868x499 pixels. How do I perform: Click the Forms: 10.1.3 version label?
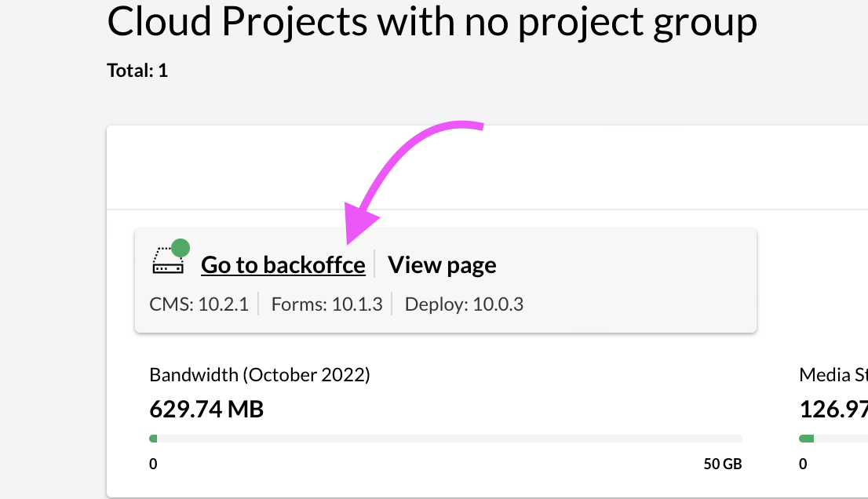[326, 304]
